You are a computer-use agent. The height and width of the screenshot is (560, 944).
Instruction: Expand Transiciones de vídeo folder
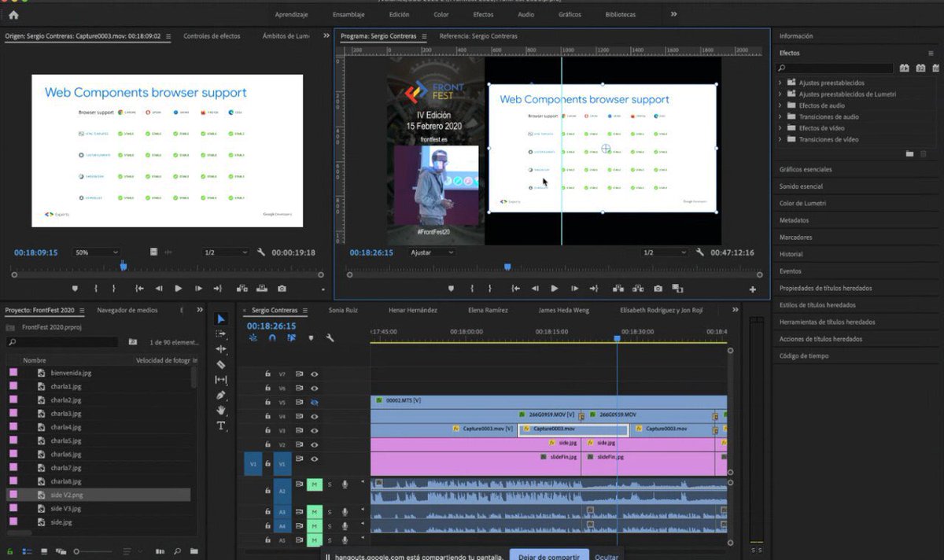coord(780,139)
